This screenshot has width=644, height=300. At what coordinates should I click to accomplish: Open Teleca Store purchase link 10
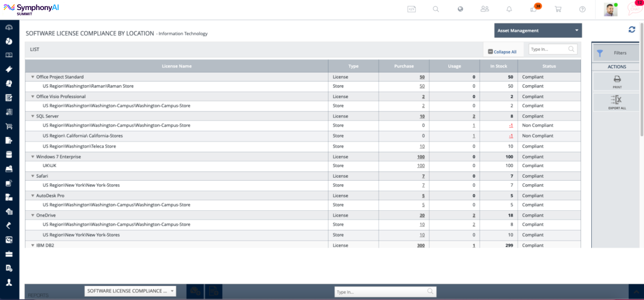422,146
